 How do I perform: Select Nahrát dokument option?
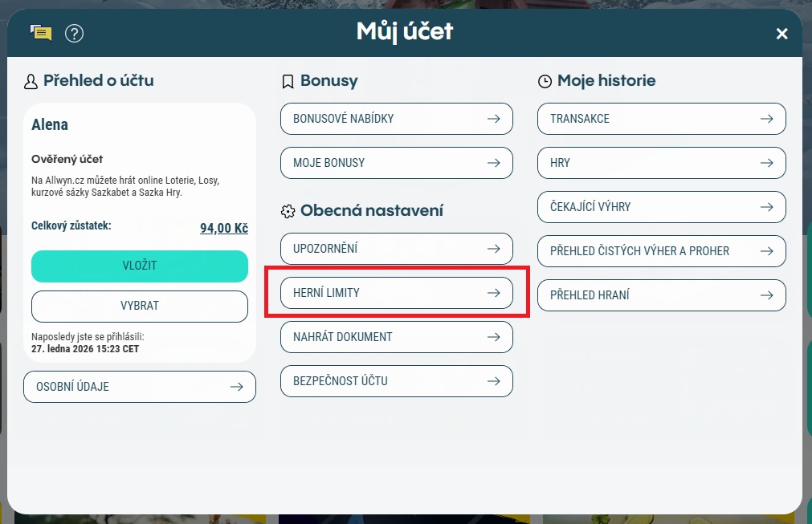(x=396, y=337)
